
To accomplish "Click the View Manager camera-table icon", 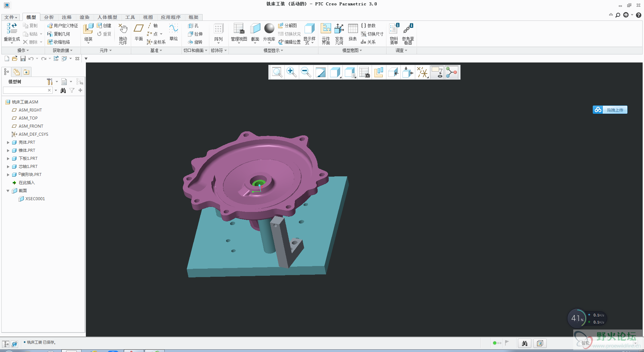I will tap(364, 72).
